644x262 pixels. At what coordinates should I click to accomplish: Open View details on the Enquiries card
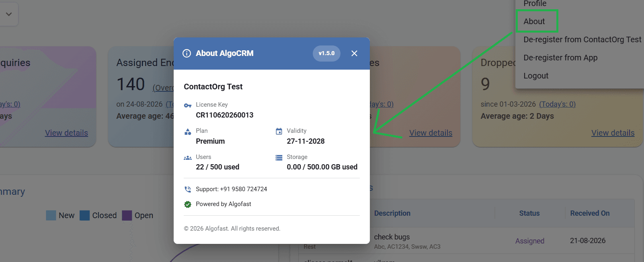pyautogui.click(x=66, y=133)
